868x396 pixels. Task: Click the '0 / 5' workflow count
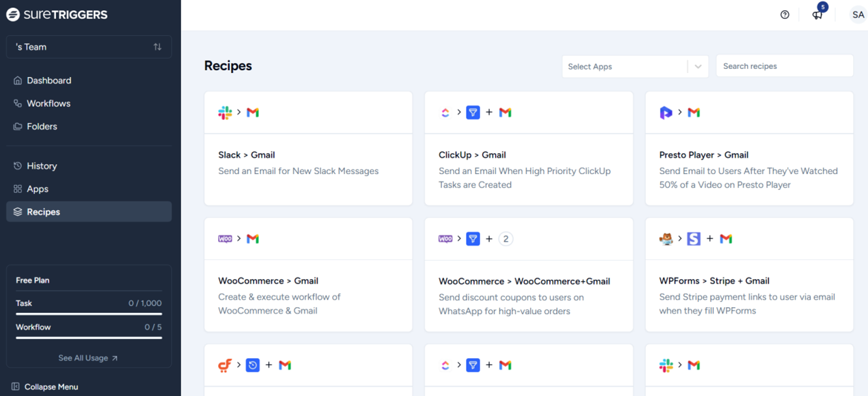pyautogui.click(x=153, y=327)
